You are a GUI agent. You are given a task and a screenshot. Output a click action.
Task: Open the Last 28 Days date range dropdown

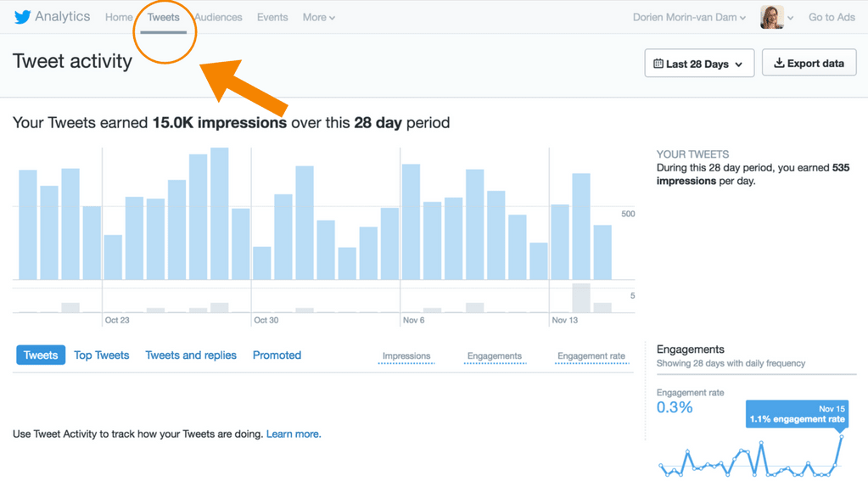(699, 64)
